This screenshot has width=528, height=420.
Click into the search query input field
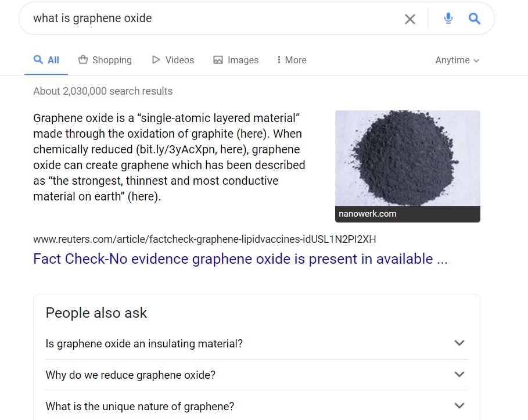pyautogui.click(x=209, y=19)
